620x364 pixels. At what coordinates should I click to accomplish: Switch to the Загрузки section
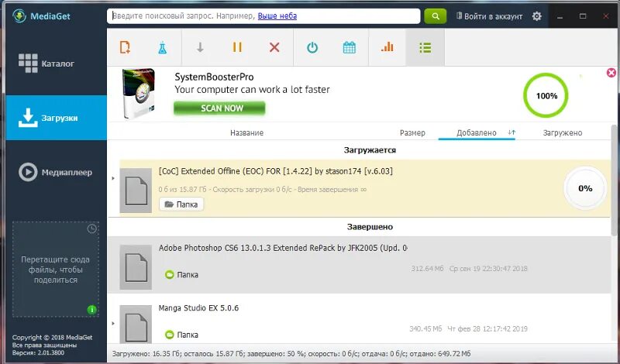56,118
